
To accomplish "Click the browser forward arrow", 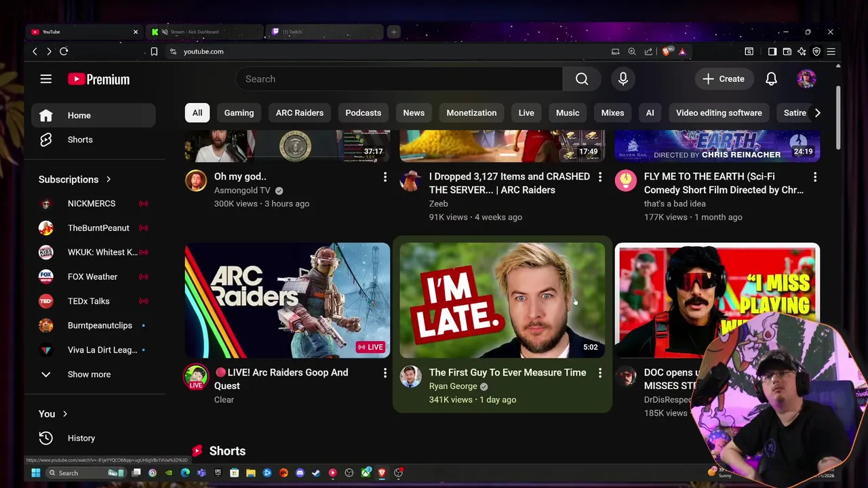I will coord(49,52).
